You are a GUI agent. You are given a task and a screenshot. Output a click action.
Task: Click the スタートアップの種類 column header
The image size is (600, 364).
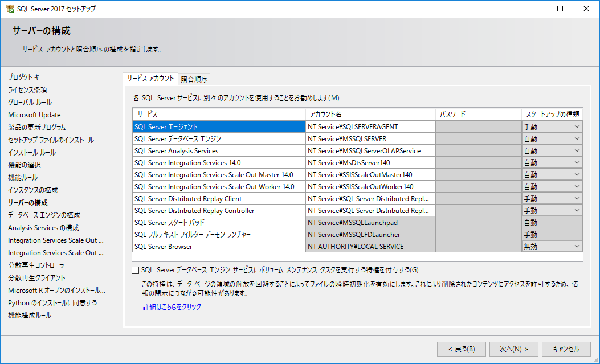(552, 114)
